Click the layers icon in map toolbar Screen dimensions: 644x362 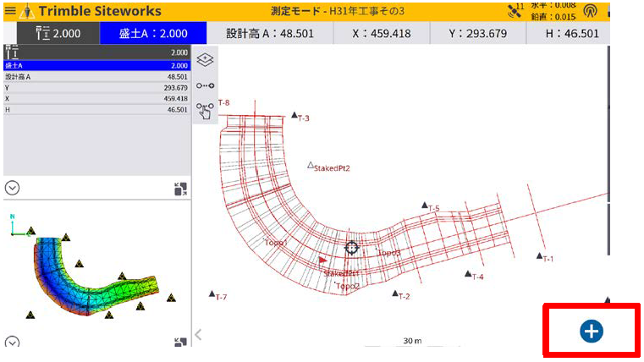click(205, 60)
